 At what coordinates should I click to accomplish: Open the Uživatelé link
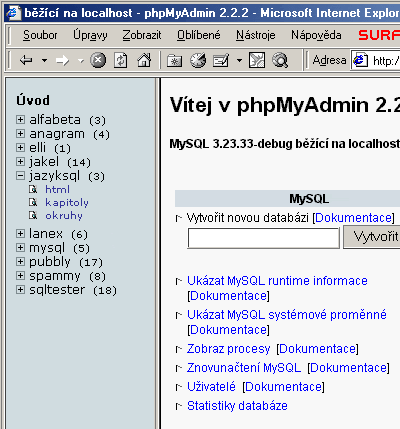pos(211,387)
